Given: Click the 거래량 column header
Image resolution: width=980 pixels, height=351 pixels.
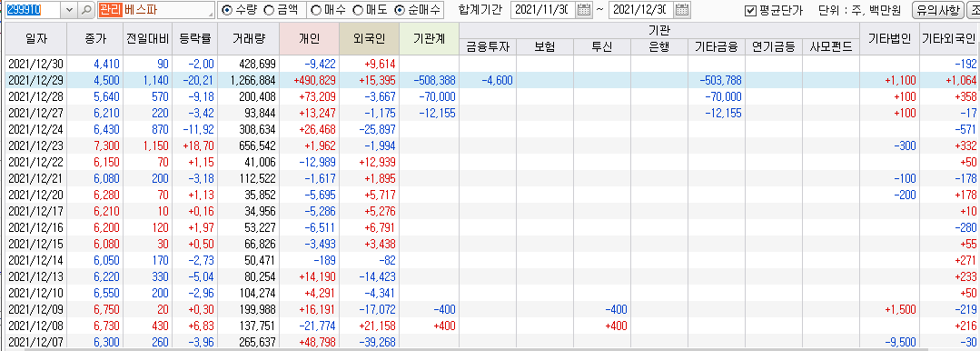Looking at the screenshot, I should 249,39.
